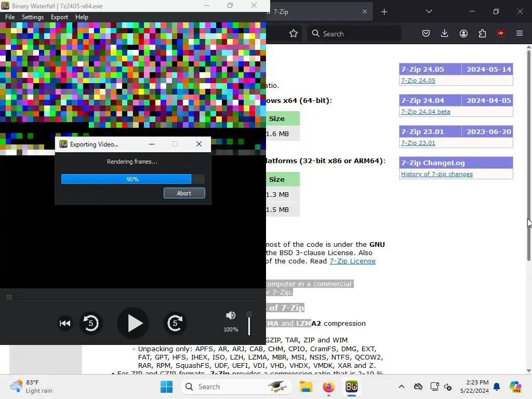Open the Firefox extensions puzzle icon
532x399 pixels.
482,33
